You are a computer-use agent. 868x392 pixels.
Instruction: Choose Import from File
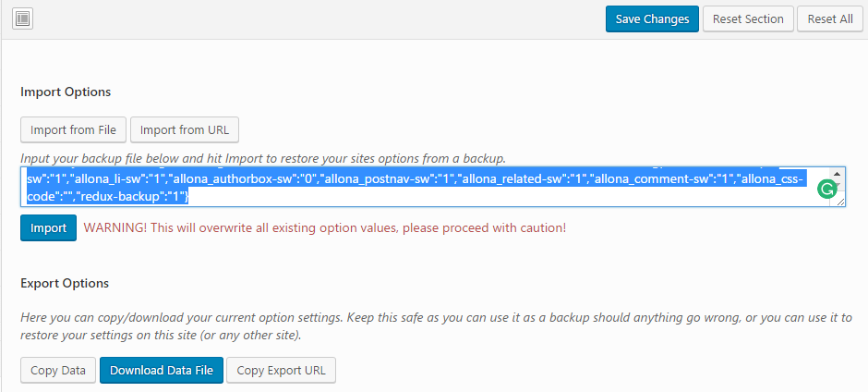[x=73, y=129]
